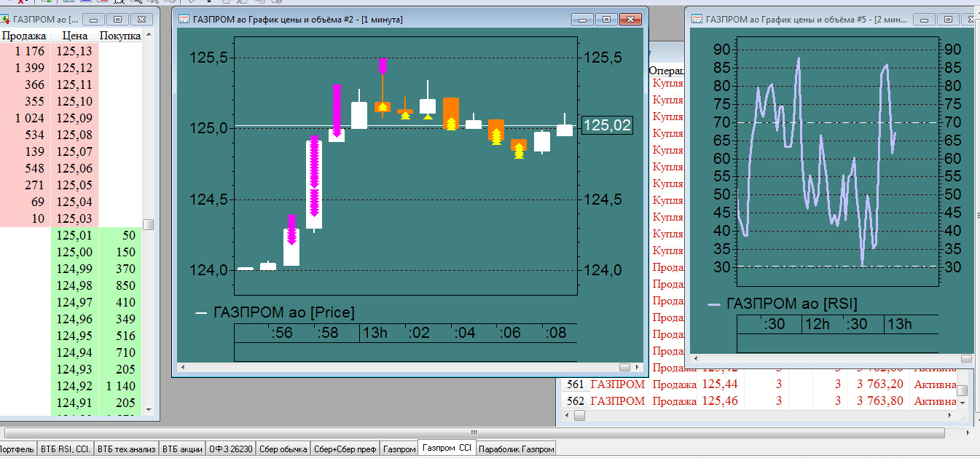
Task: Click the main workspace horizontal scrollbar thumb
Action: (474, 433)
